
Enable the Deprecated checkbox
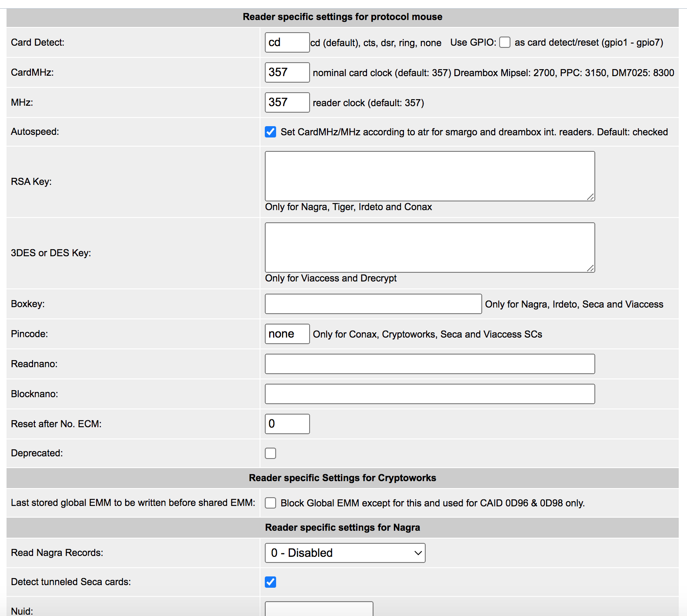pos(270,453)
